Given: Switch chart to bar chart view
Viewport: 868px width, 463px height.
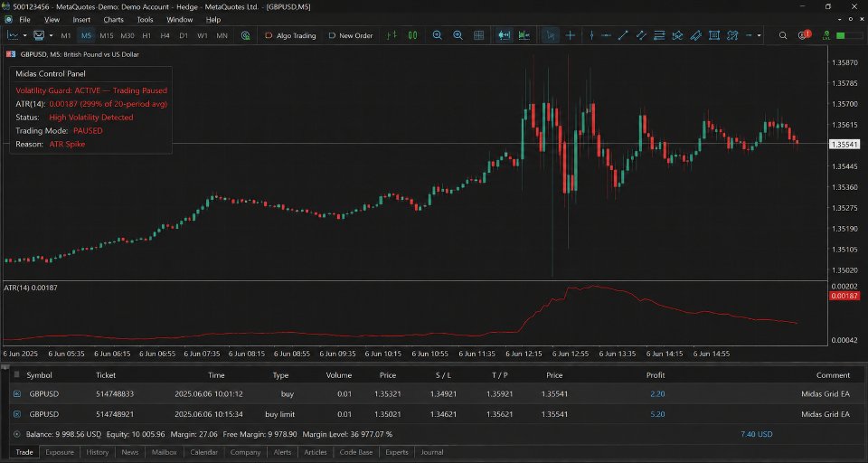Looking at the screenshot, I should 392,35.
